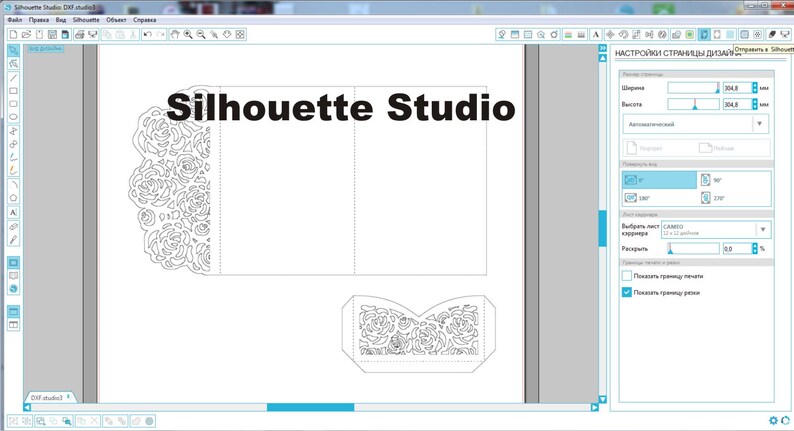Click the mat reveal slider
This screenshot has height=431, width=794.
(x=693, y=249)
